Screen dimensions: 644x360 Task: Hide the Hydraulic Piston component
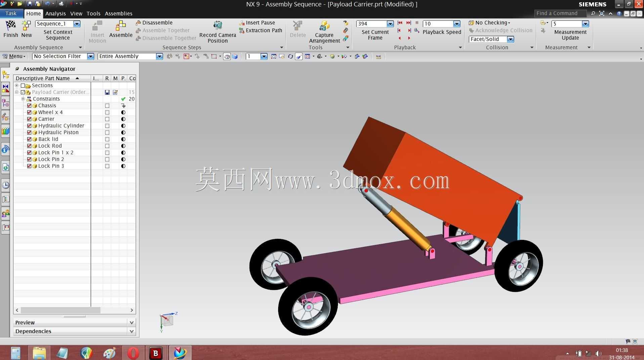(x=29, y=133)
